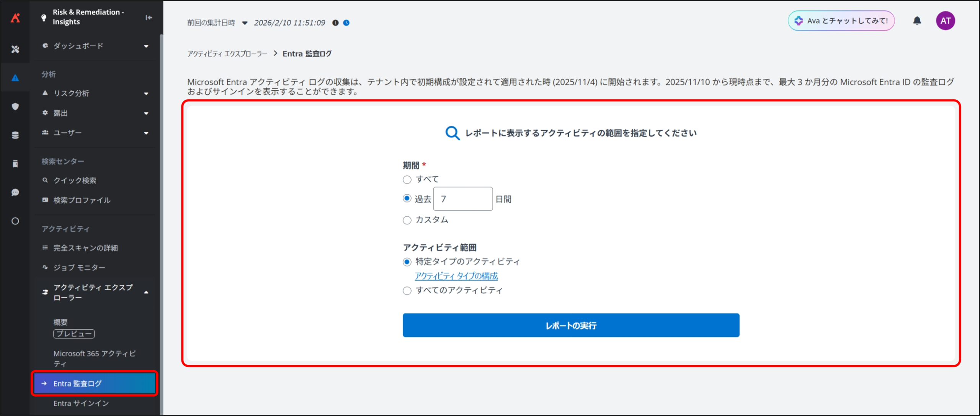
Task: Open the AT user avatar menu
Action: (x=945, y=21)
